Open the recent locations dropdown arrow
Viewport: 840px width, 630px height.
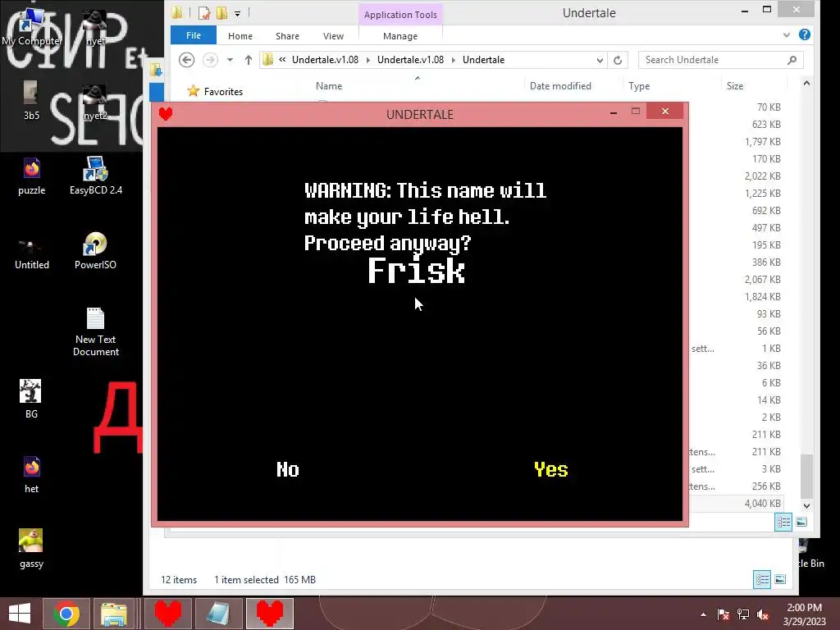[x=230, y=60]
